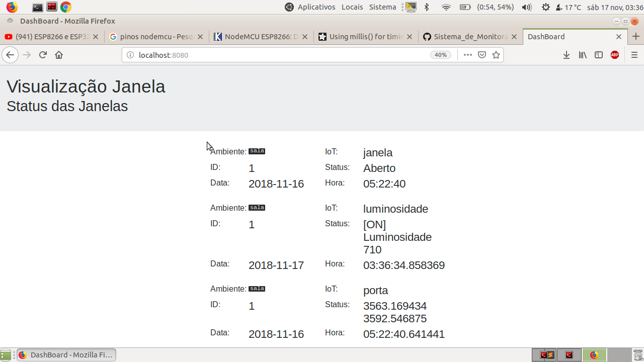Image resolution: width=644 pixels, height=362 pixels.
Task: Launch Chrome from the top panel
Action: click(x=65, y=7)
